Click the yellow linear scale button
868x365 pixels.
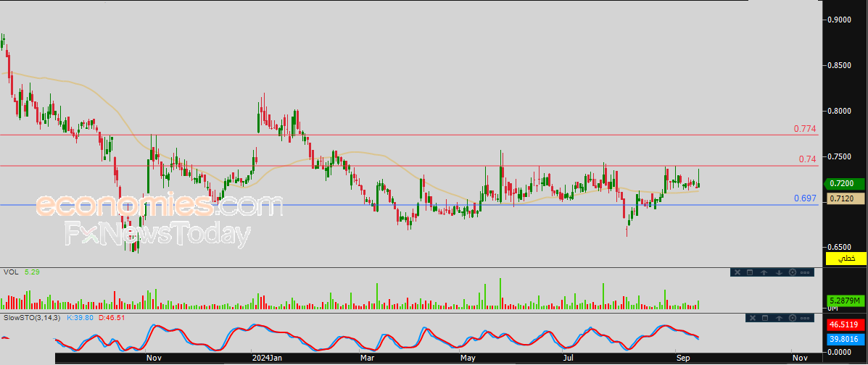846,259
